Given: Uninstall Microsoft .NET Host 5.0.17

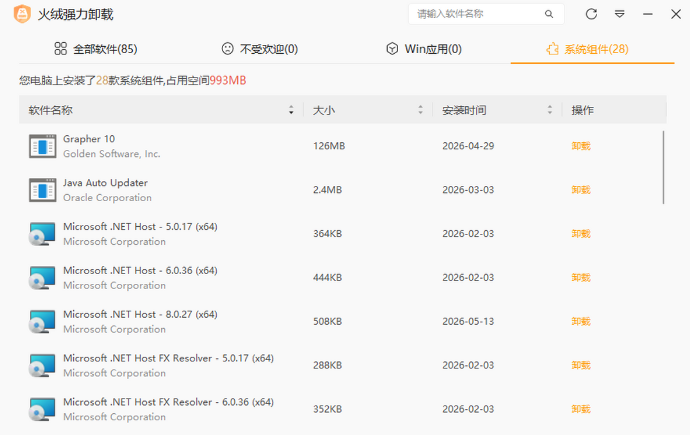Looking at the screenshot, I should tap(581, 234).
